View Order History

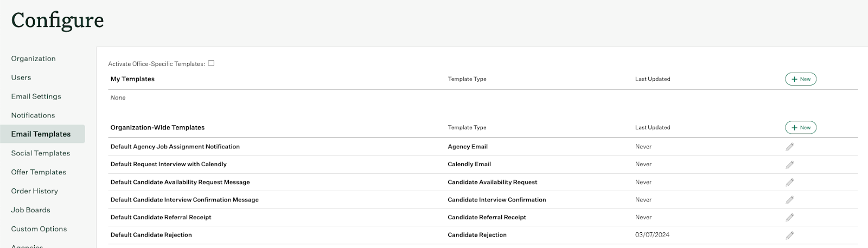click(34, 191)
